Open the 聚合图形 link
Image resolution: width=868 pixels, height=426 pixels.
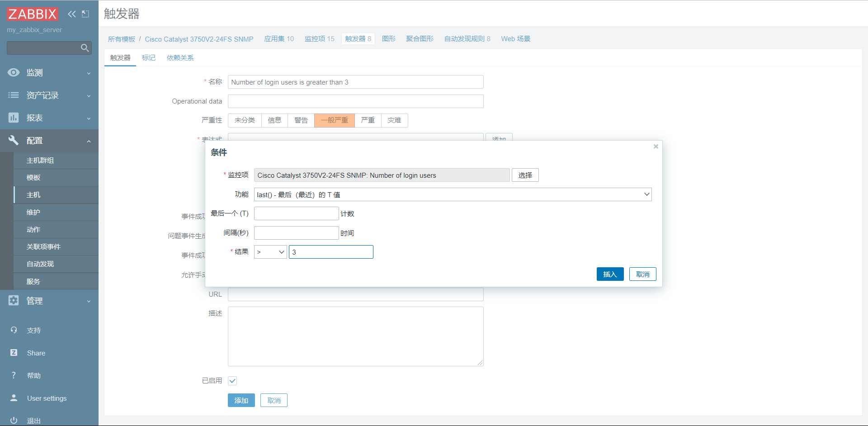[x=420, y=39]
